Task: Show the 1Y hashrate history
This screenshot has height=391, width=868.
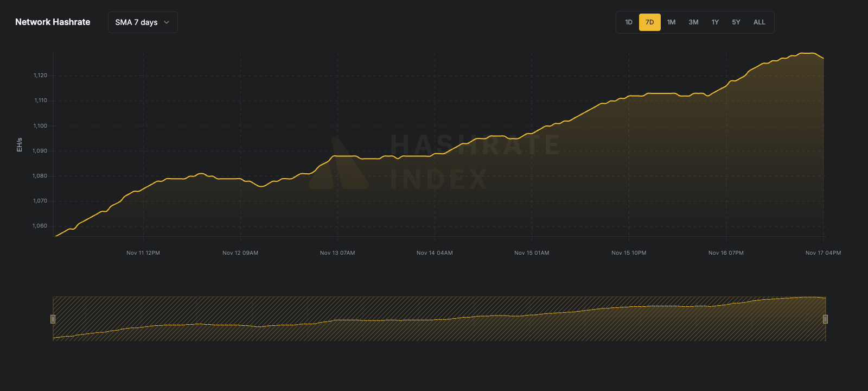Action: (x=715, y=22)
